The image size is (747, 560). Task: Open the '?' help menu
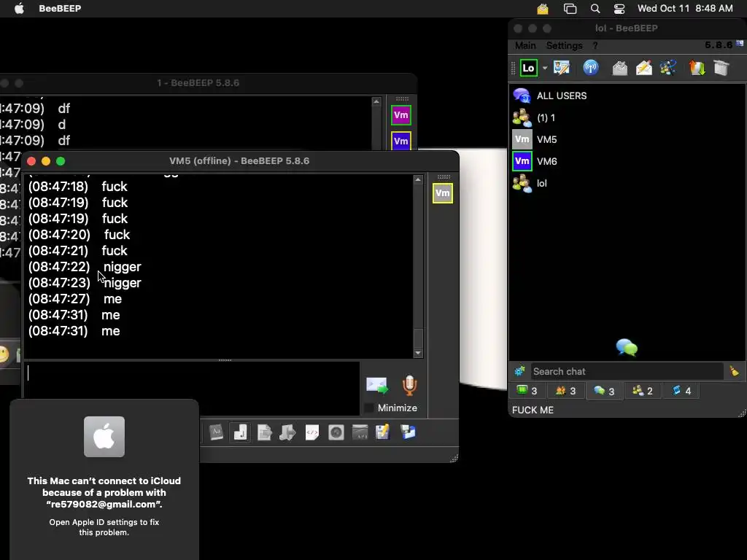pos(595,46)
